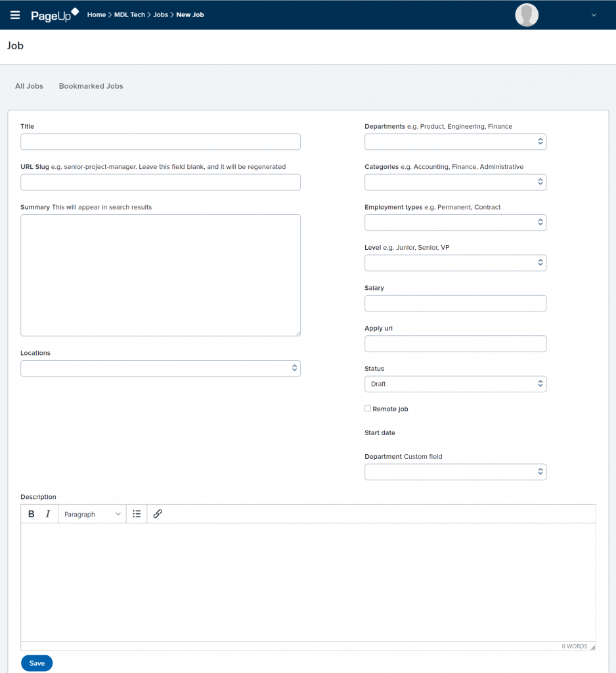Toggle italic formatting in Description editor
The height and width of the screenshot is (673, 616).
(48, 514)
